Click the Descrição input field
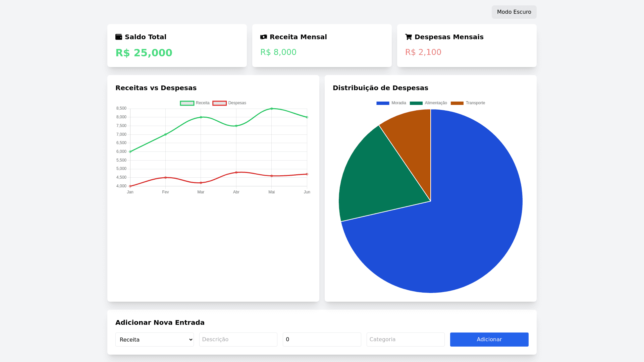Image resolution: width=644 pixels, height=362 pixels. coord(238,340)
